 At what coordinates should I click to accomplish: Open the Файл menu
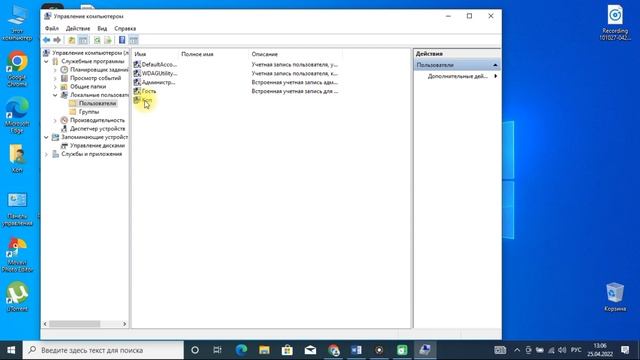point(52,29)
